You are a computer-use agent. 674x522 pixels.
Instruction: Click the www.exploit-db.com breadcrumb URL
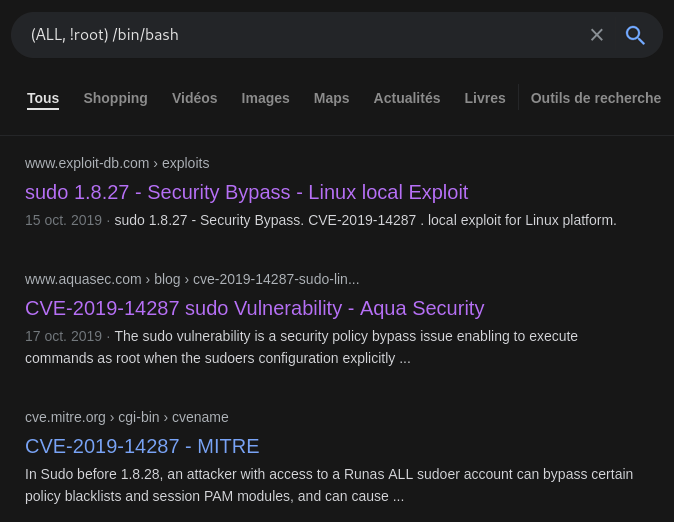tap(117, 163)
